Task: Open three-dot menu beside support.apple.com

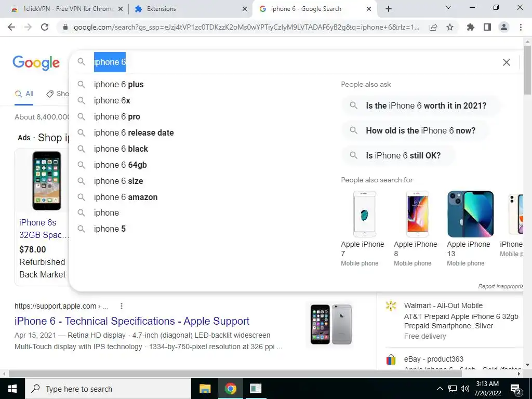Action: 122,306
